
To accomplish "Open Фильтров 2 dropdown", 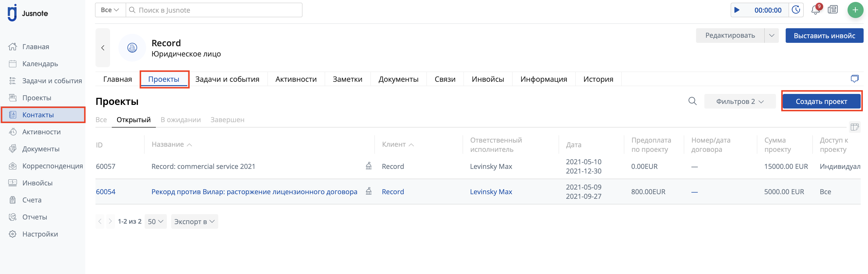I will pos(740,101).
